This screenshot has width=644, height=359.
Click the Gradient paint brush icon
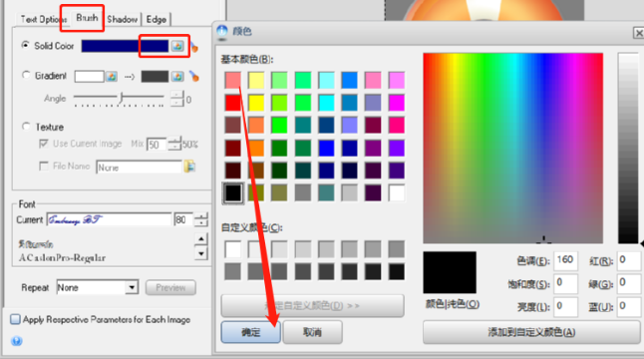coord(193,77)
